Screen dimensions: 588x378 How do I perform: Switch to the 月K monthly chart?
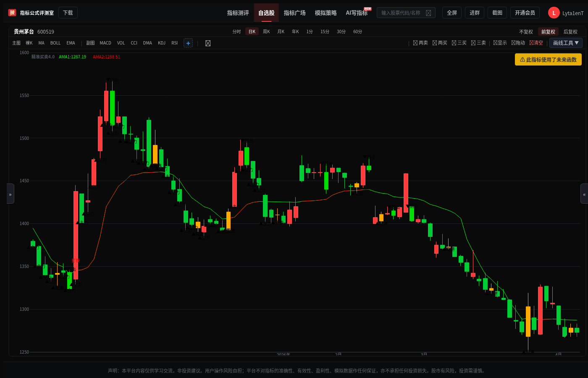point(281,32)
